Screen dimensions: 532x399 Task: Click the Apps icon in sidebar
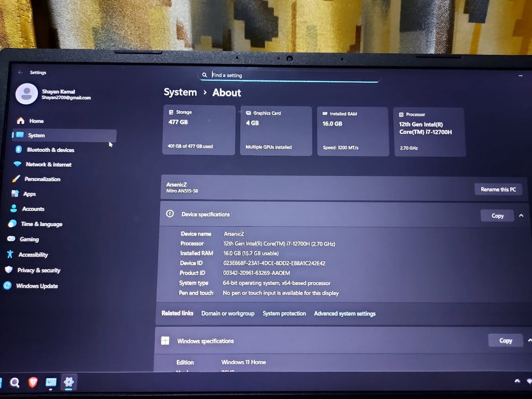pos(15,194)
